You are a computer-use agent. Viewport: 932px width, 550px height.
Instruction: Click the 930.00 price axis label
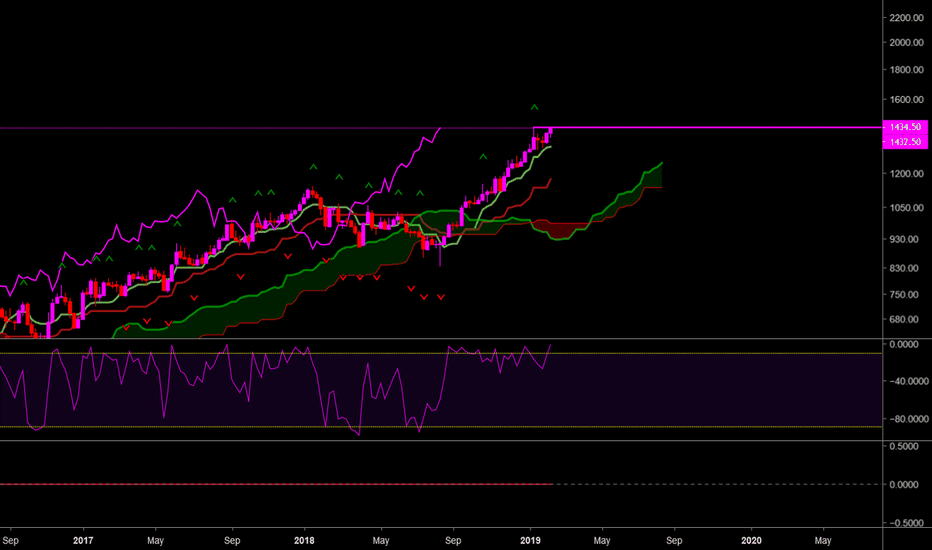[904, 239]
